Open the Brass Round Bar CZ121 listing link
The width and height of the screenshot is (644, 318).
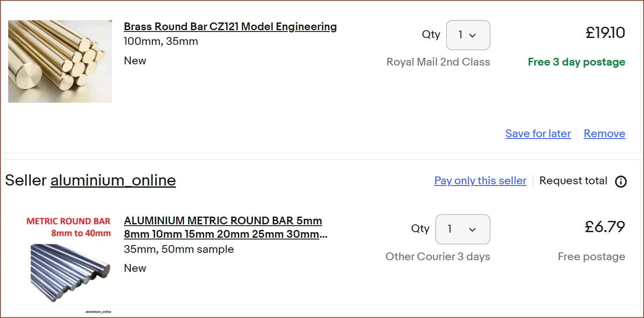[x=230, y=27]
